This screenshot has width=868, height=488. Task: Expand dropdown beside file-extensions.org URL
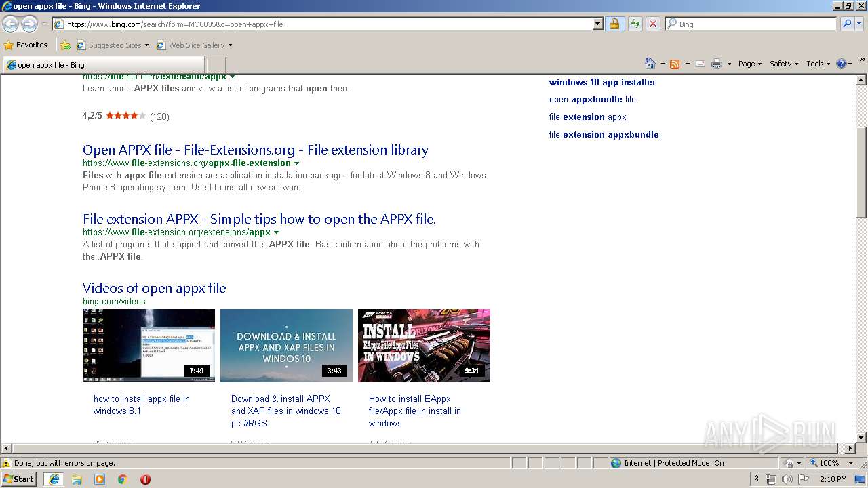[296, 163]
